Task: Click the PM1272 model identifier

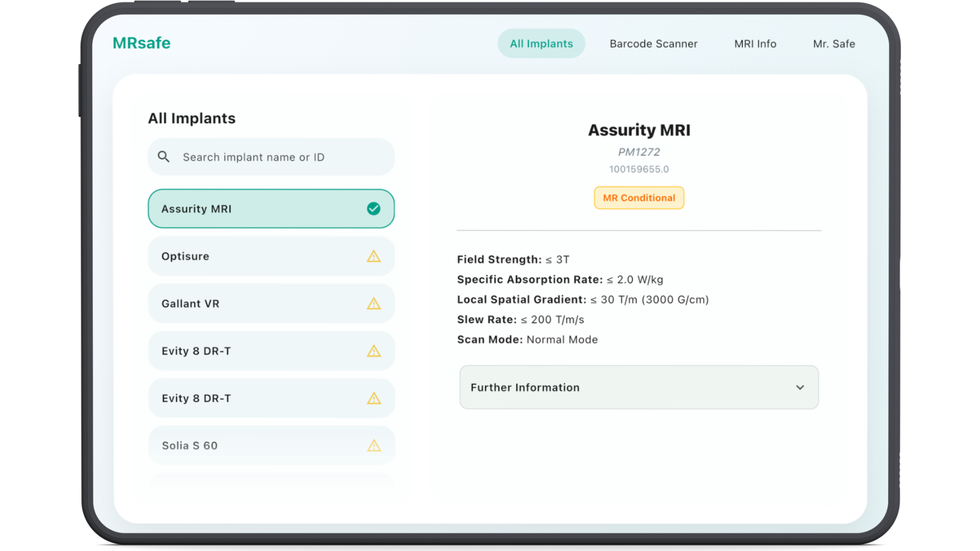Action: click(639, 152)
